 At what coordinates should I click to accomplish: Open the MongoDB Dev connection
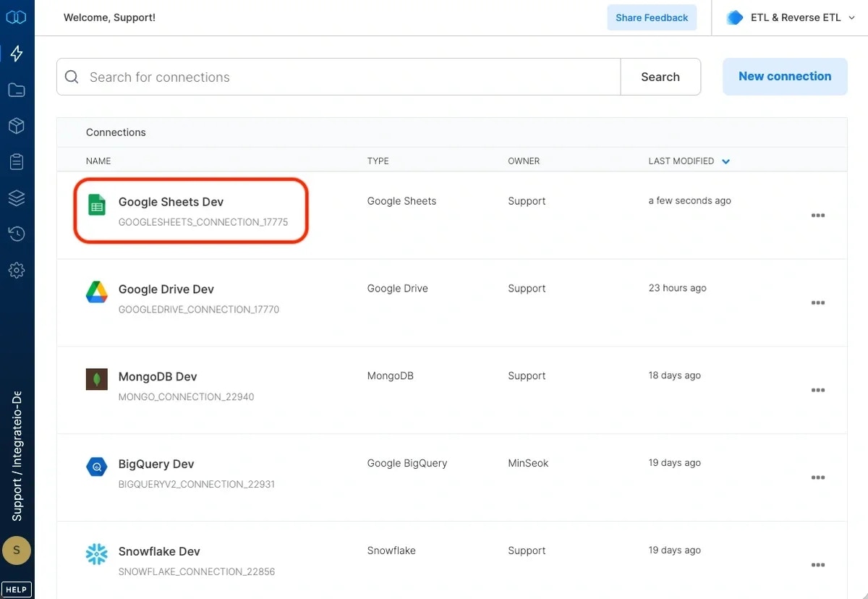[158, 377]
